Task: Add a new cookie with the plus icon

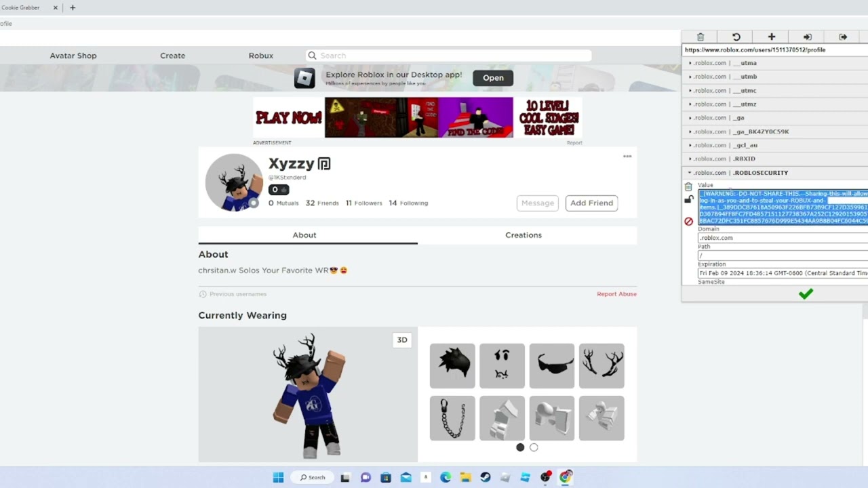Action: coord(772,37)
